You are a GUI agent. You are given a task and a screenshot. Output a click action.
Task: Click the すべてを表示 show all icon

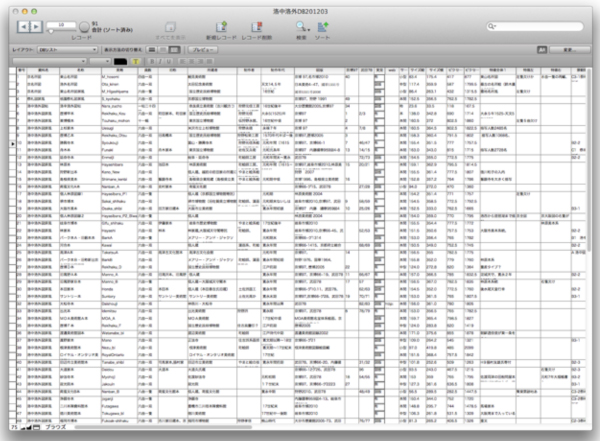[x=170, y=27]
